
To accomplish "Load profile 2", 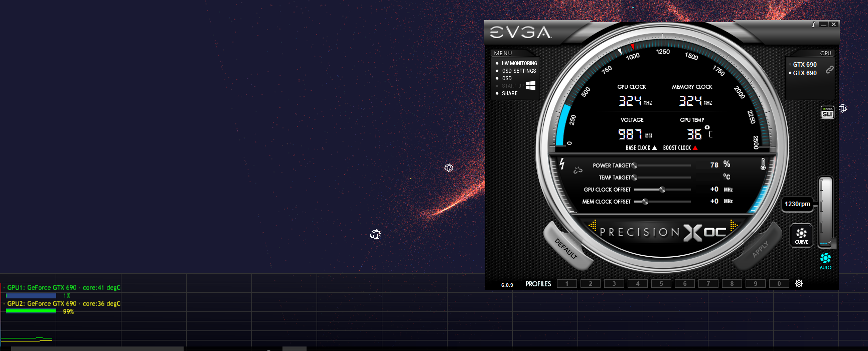I will [x=591, y=284].
